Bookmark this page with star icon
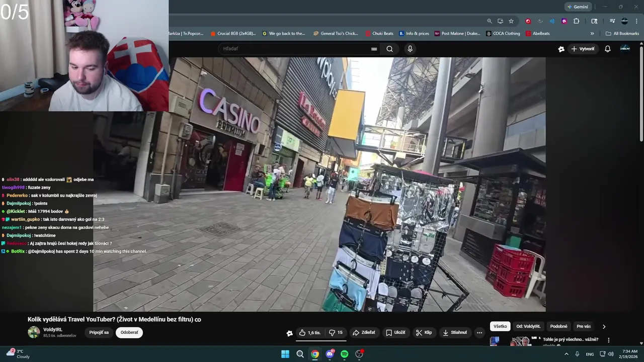Screen dimensions: 644x362 click(x=511, y=21)
